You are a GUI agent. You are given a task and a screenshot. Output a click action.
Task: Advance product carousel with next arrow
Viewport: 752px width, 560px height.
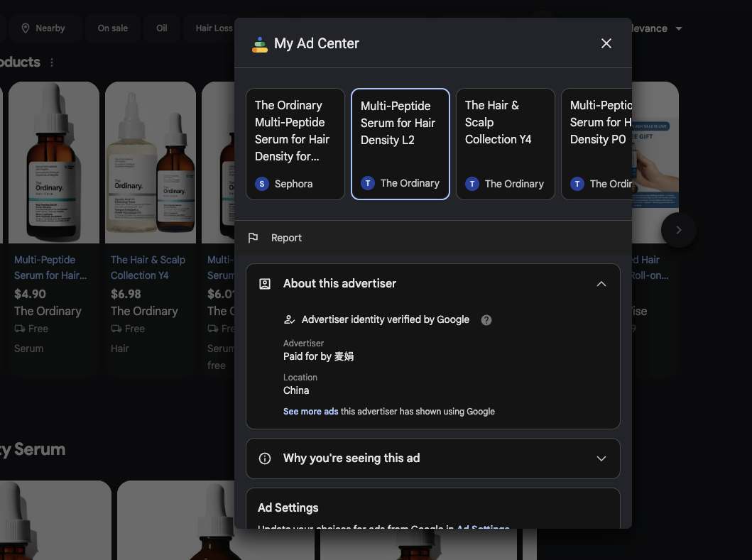(x=678, y=230)
